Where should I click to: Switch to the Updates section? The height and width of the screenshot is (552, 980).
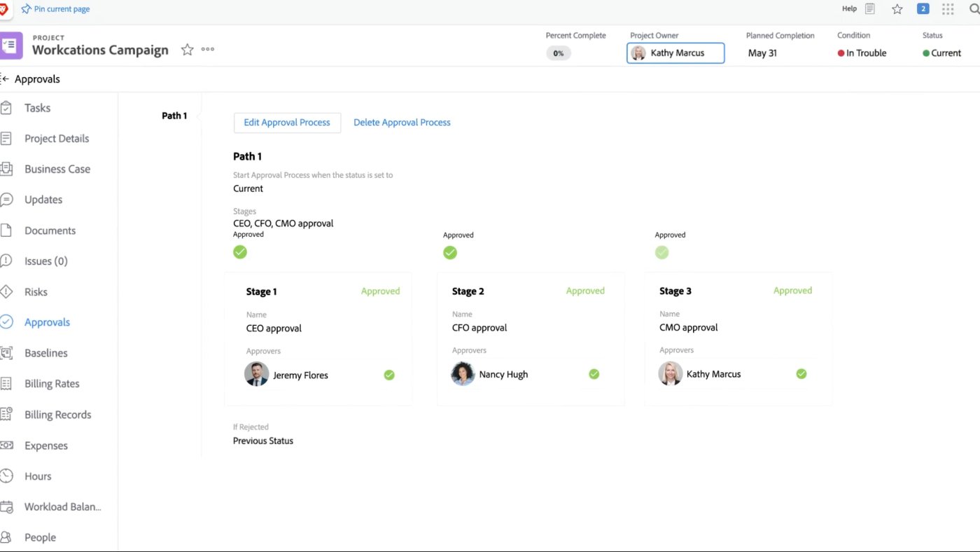[42, 199]
